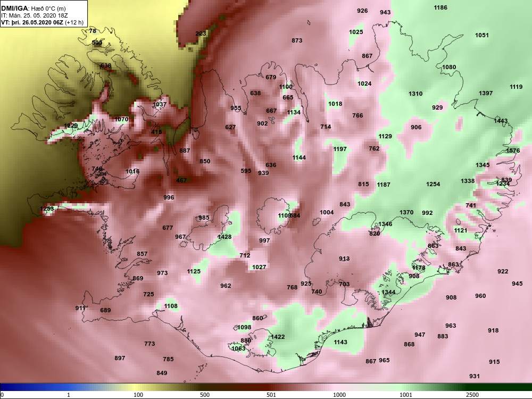Image resolution: width=532 pixels, height=399 pixels.
Task: Select the 1108 value
Action: 171,306
